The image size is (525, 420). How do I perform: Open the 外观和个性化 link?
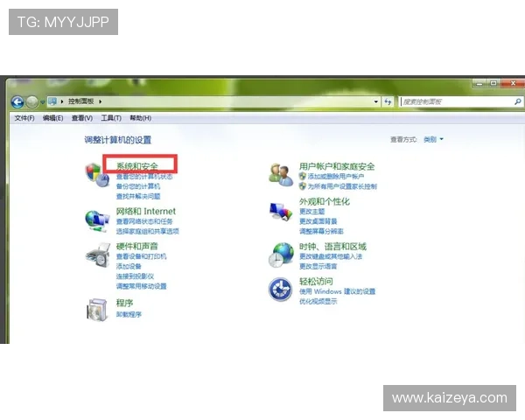point(324,201)
